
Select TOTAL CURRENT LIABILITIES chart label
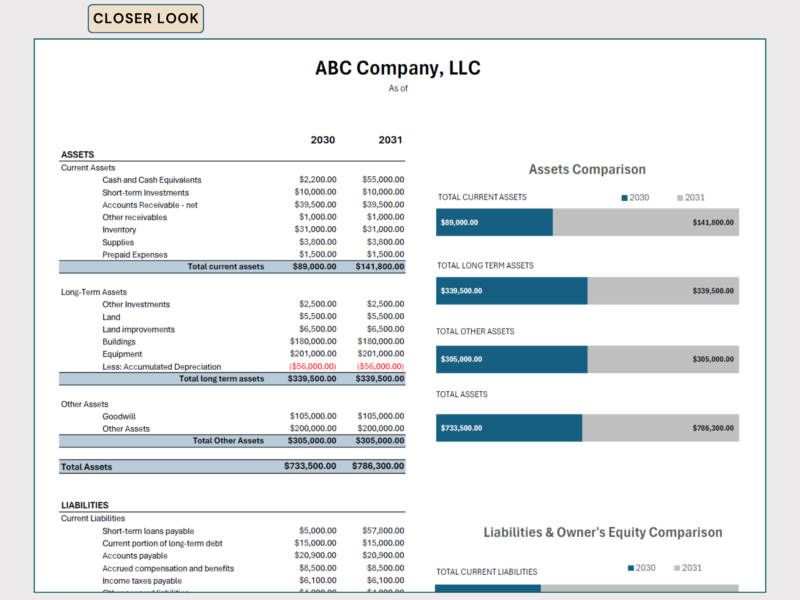[x=487, y=572]
